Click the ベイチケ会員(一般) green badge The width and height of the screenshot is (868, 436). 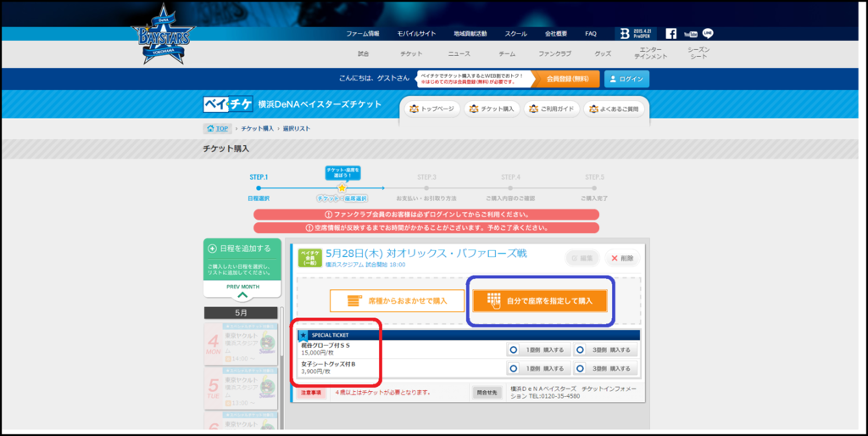coord(310,258)
